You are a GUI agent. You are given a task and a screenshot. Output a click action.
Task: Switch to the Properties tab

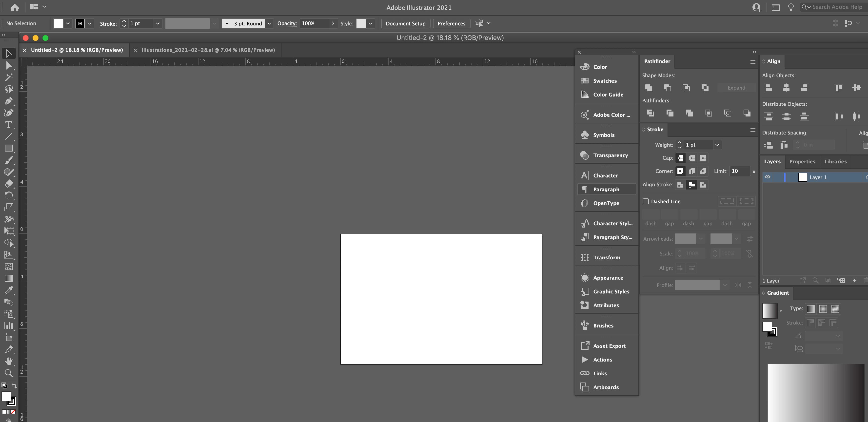802,162
